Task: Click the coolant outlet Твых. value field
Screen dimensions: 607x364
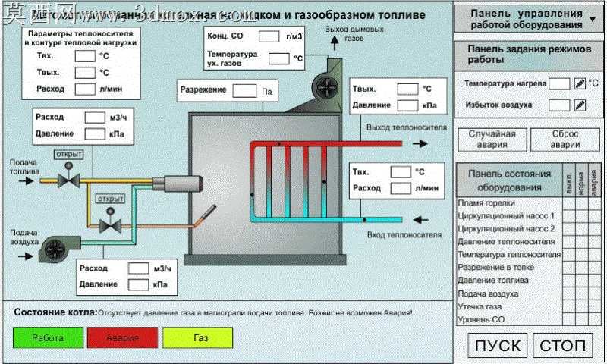Action: [408, 89]
